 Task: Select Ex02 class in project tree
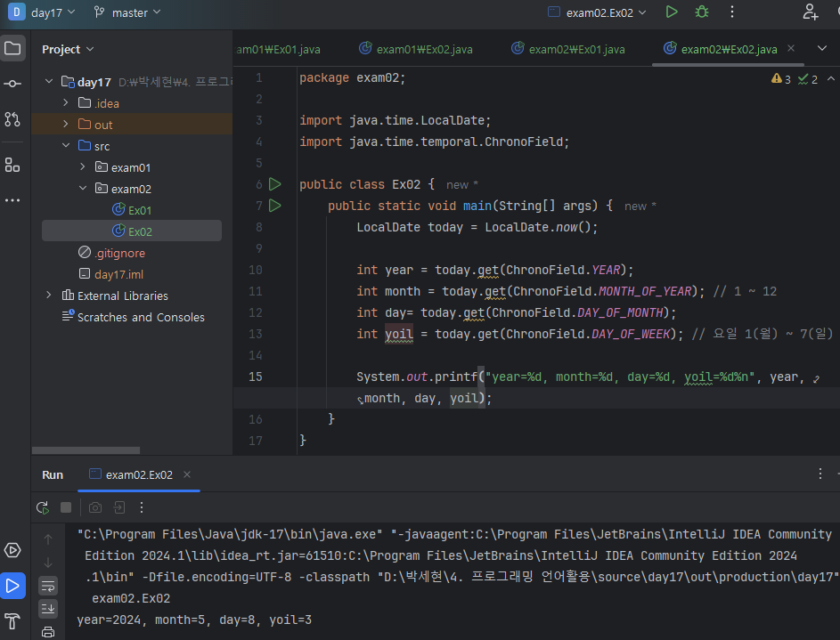[132, 231]
